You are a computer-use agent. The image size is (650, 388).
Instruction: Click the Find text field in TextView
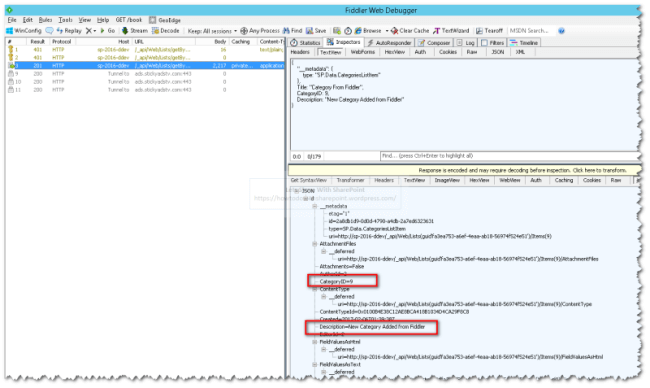[x=510, y=156]
